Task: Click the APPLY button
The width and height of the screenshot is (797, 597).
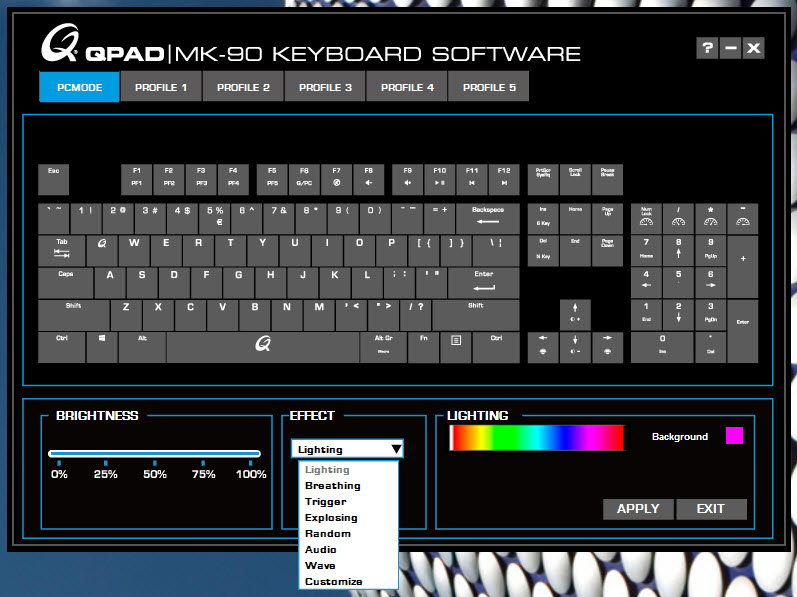Action: click(x=638, y=509)
